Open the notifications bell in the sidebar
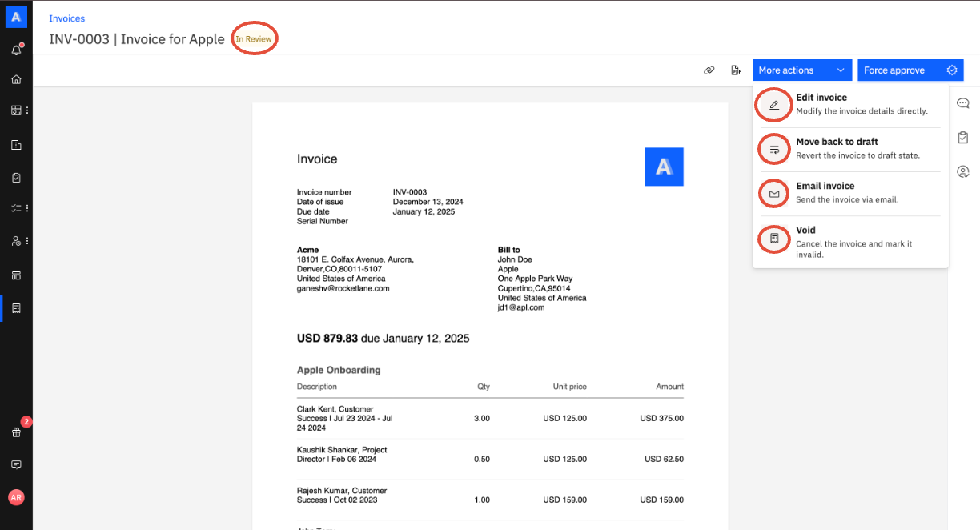 (16, 50)
